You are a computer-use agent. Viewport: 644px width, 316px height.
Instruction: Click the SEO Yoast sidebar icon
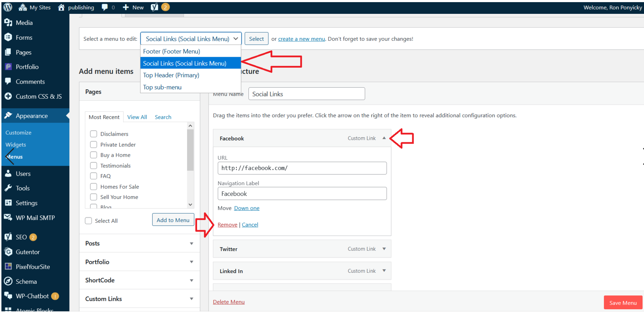tap(8, 237)
